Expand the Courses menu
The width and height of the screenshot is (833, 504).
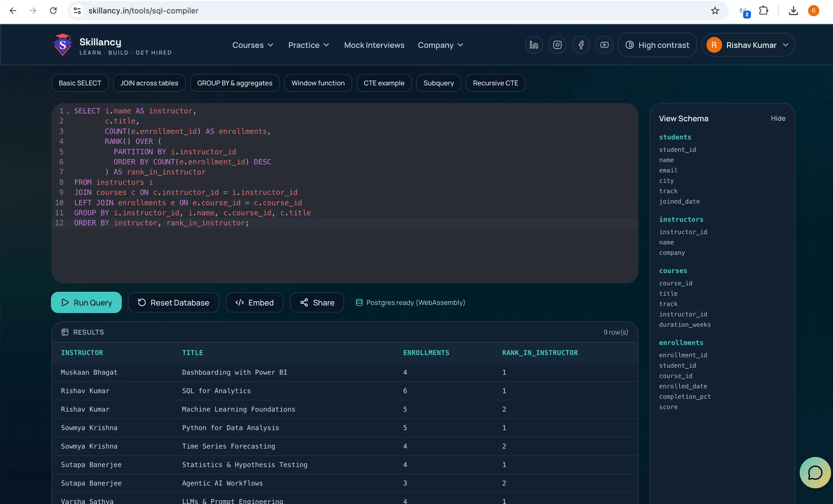(x=253, y=45)
